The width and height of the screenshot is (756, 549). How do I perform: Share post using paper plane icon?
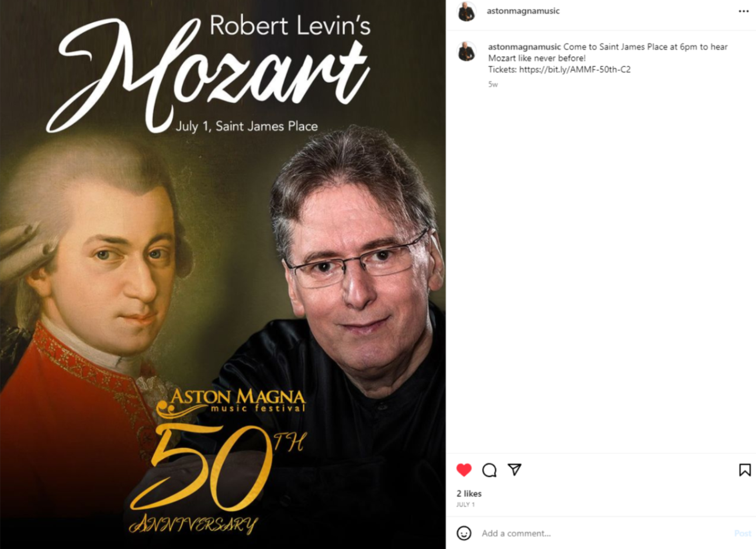[514, 469]
